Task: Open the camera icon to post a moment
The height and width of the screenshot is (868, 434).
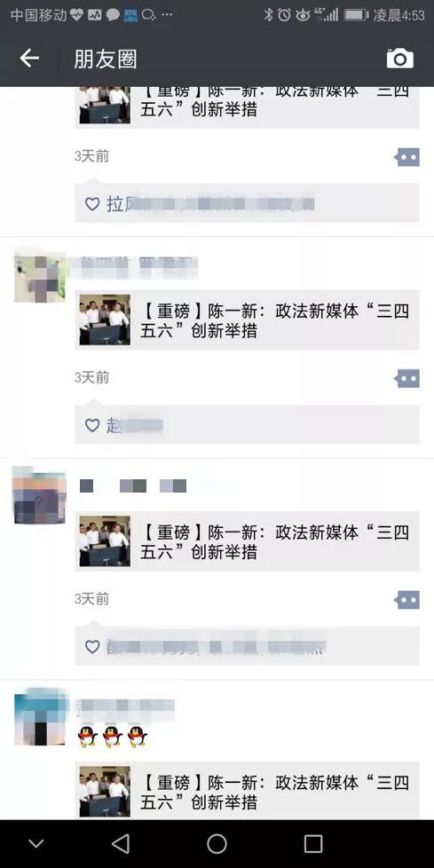Action: 399,58
